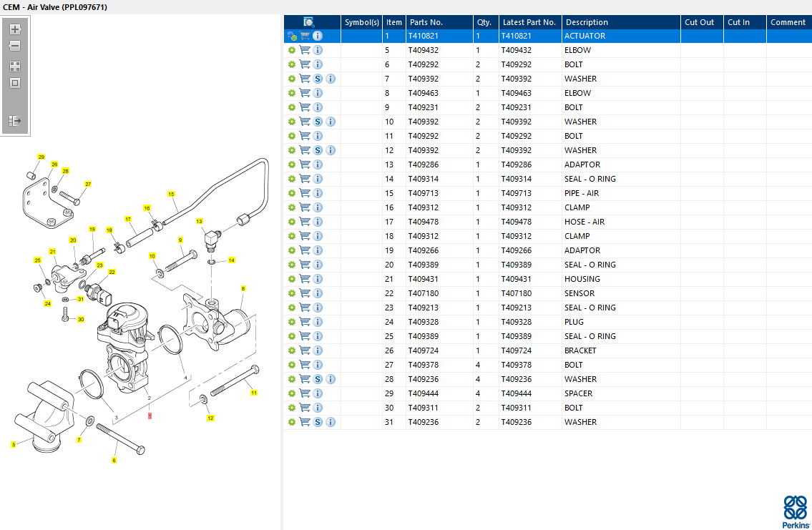Add HOUSING T409431 to cart
This screenshot has height=530, width=812.
tap(305, 279)
